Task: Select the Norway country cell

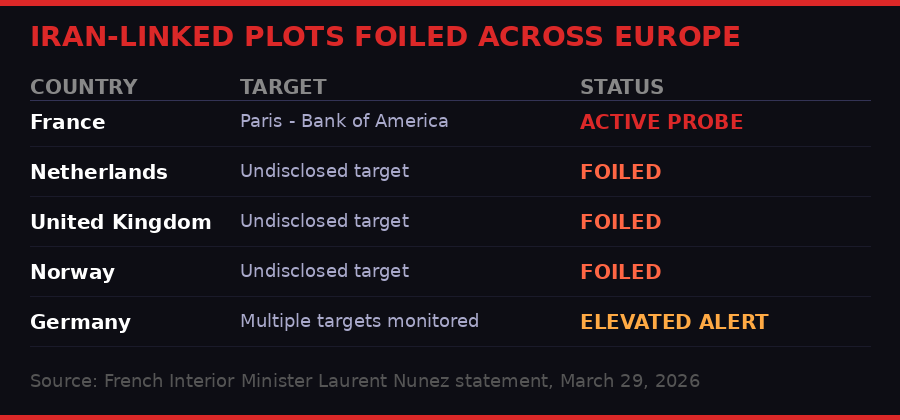Action: 72,272
